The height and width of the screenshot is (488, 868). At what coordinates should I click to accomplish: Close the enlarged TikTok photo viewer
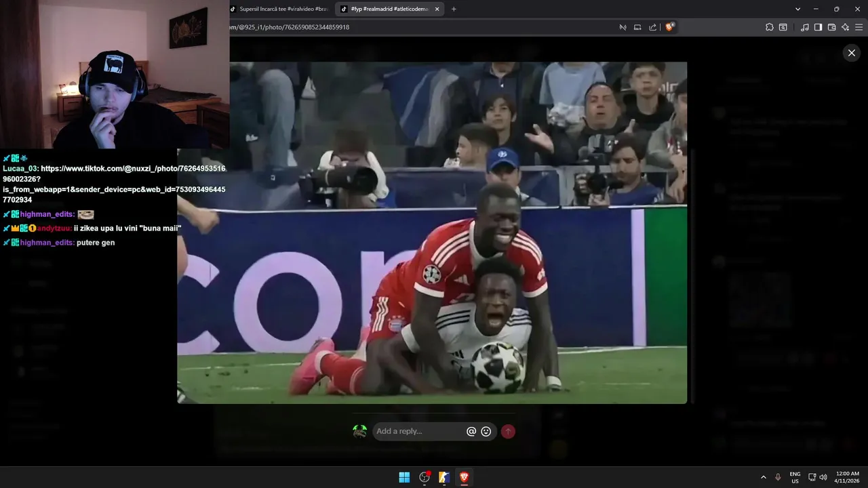coord(852,53)
